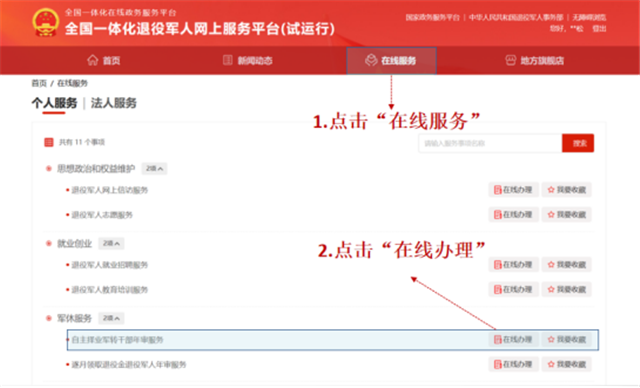This screenshot has height=388, width=640.
Task: Click the national emblem logo in header
Action: pos(45,22)
